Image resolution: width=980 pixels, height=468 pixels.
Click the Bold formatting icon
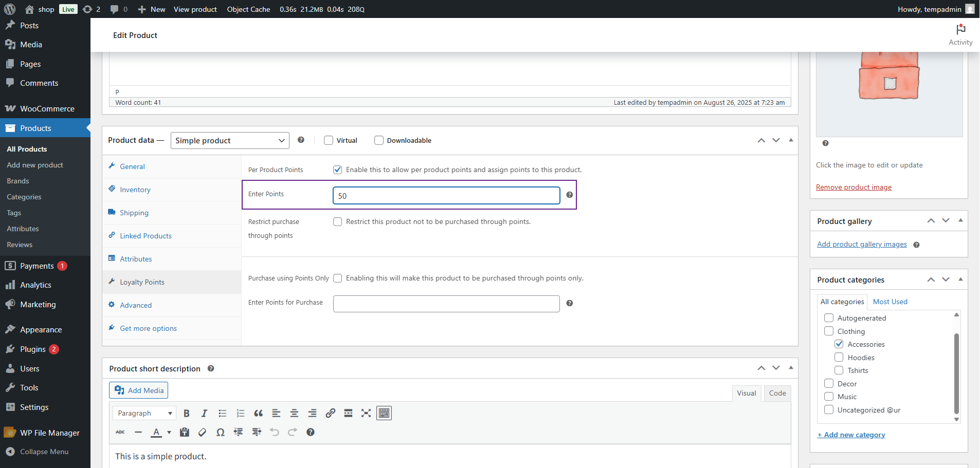pos(187,414)
